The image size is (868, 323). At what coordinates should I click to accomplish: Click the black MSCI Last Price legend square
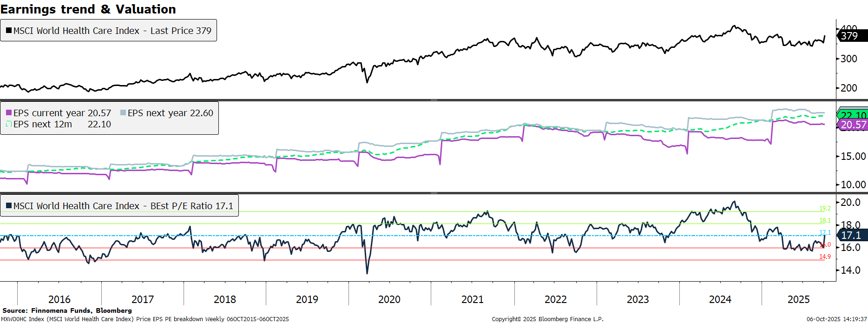pos(9,31)
